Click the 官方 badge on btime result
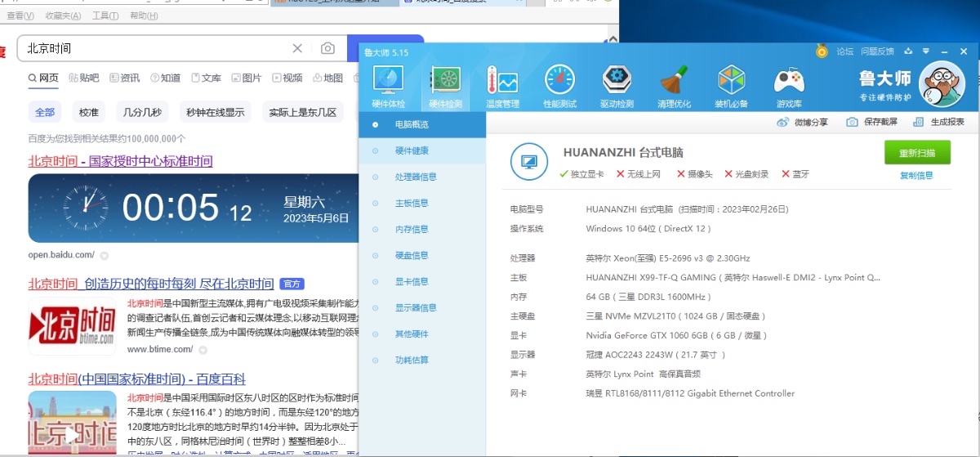This screenshot has height=457, width=980. click(x=292, y=285)
